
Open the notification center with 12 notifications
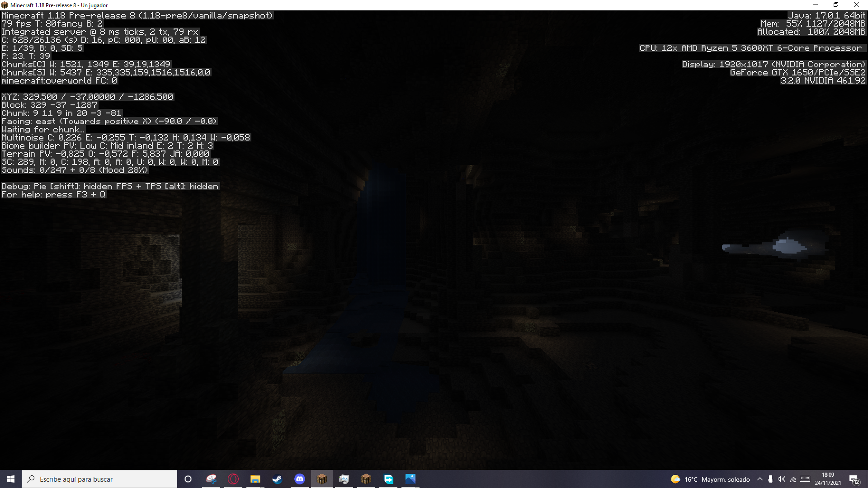click(854, 479)
